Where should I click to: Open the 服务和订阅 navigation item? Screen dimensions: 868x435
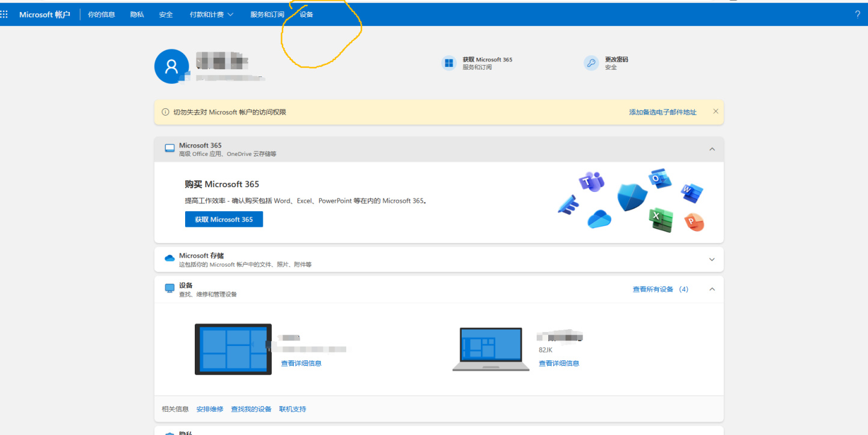[267, 14]
